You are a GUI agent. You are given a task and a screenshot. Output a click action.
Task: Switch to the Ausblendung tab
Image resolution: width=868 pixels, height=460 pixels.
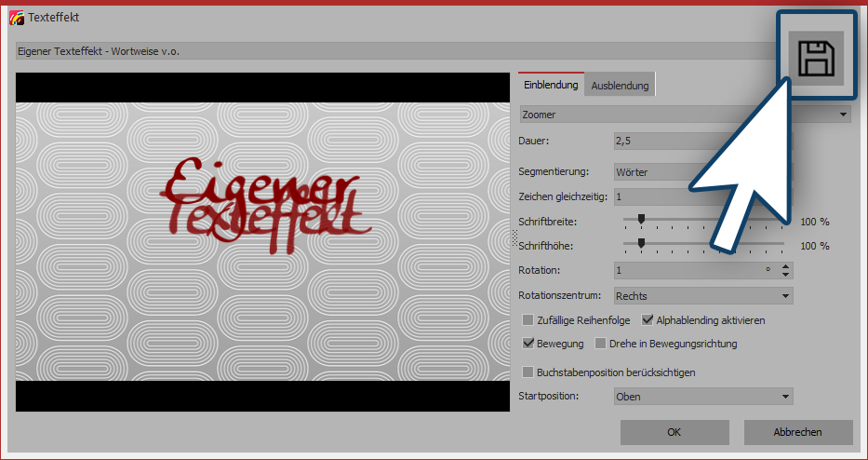tap(620, 86)
